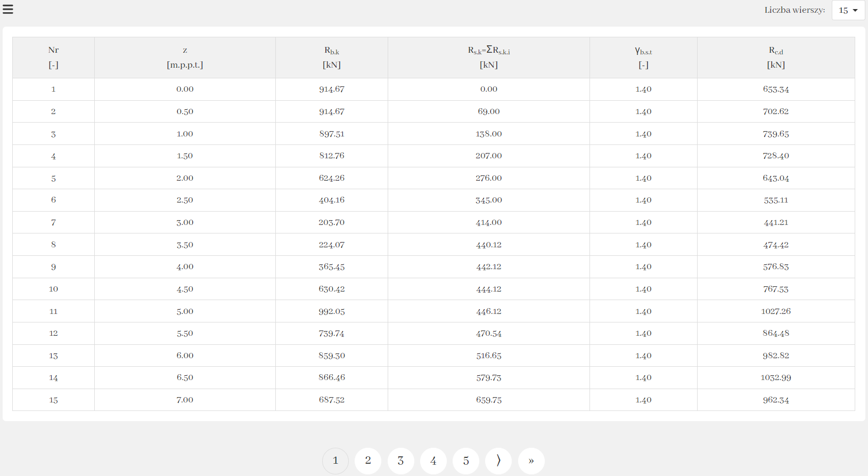The height and width of the screenshot is (476, 868).
Task: Go to pagination page 5
Action: (466, 461)
